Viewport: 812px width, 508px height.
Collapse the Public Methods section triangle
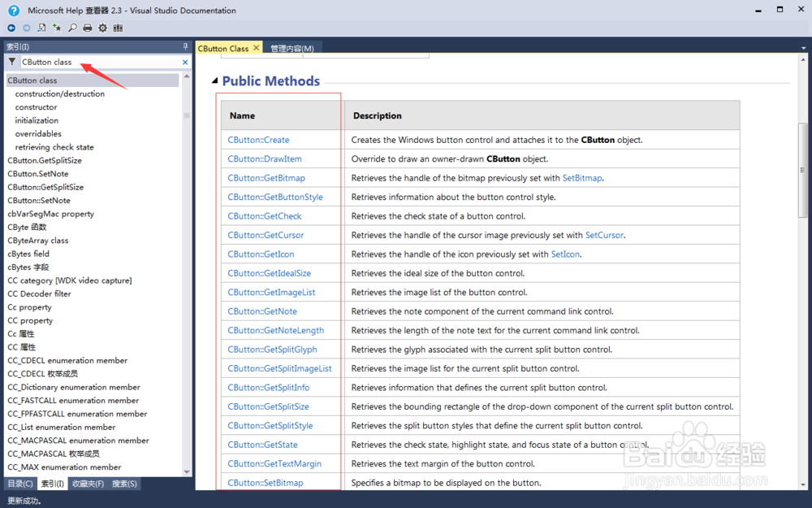click(215, 80)
